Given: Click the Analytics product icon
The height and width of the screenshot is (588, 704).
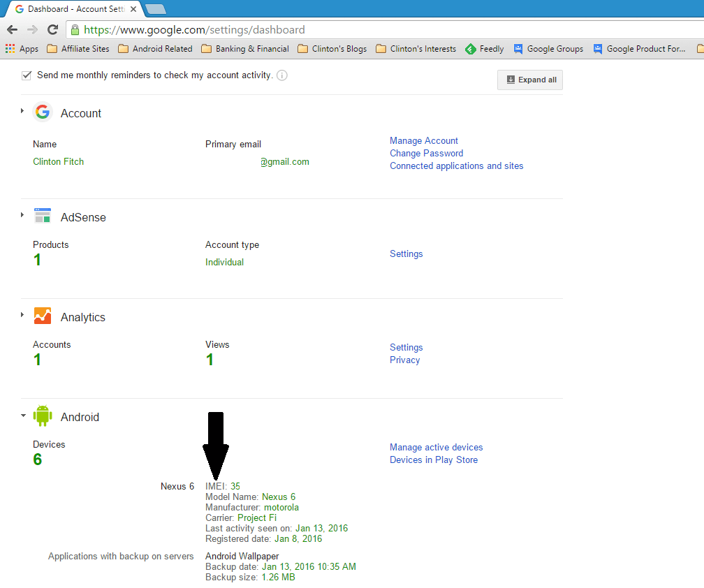Looking at the screenshot, I should (x=43, y=316).
